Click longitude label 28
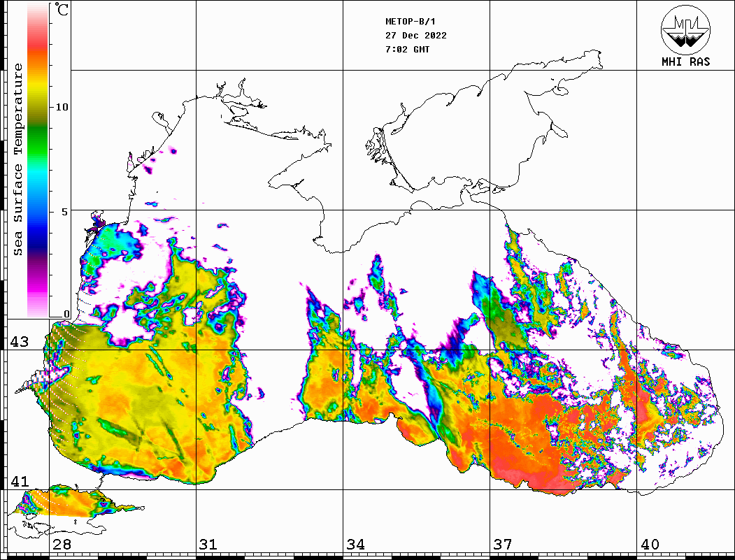 (62, 544)
